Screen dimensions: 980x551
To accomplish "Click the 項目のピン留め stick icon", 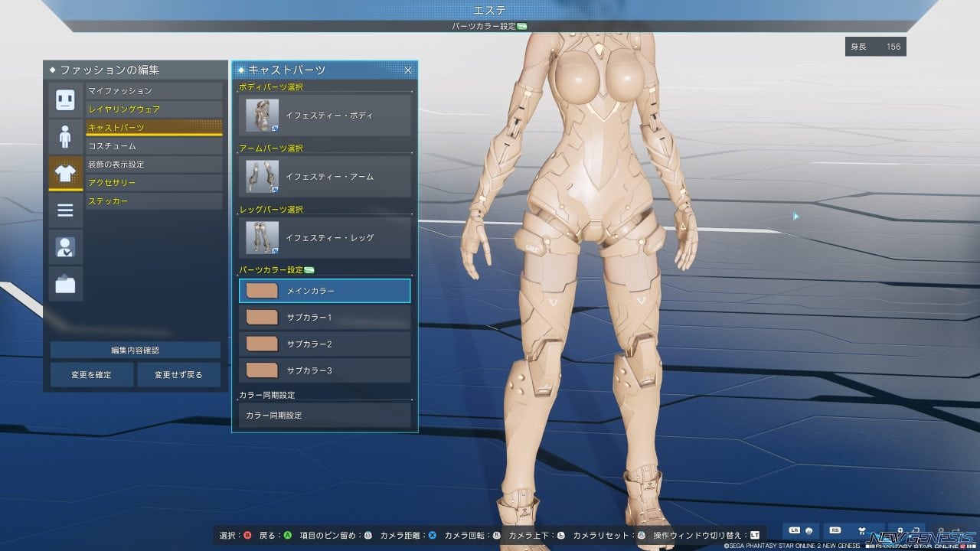I will (x=368, y=535).
